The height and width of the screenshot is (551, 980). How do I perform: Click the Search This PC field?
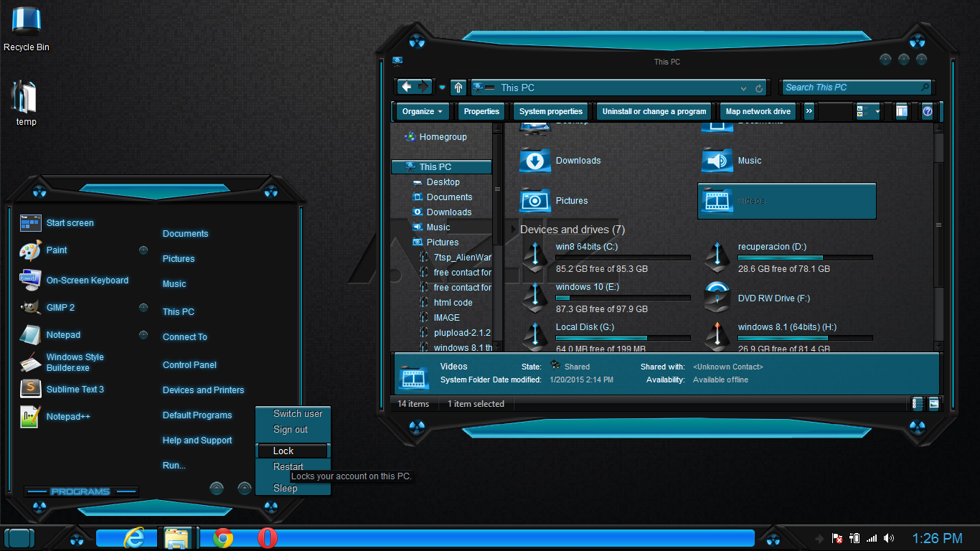(857, 88)
